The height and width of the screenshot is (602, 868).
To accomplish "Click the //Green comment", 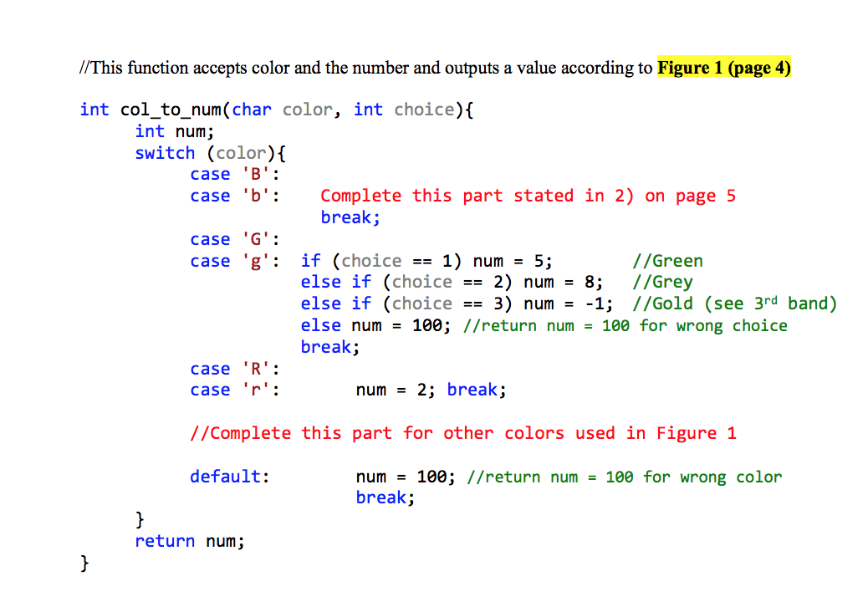I will click(667, 261).
